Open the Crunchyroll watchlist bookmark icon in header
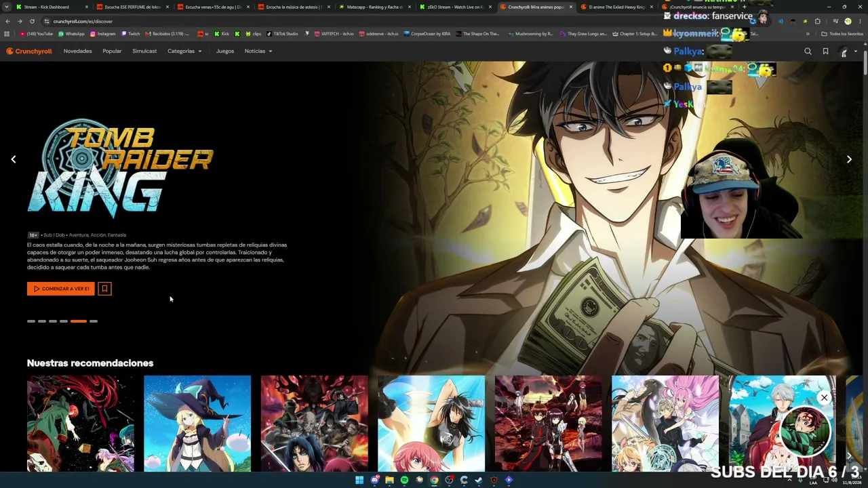This screenshot has width=868, height=488. (825, 51)
